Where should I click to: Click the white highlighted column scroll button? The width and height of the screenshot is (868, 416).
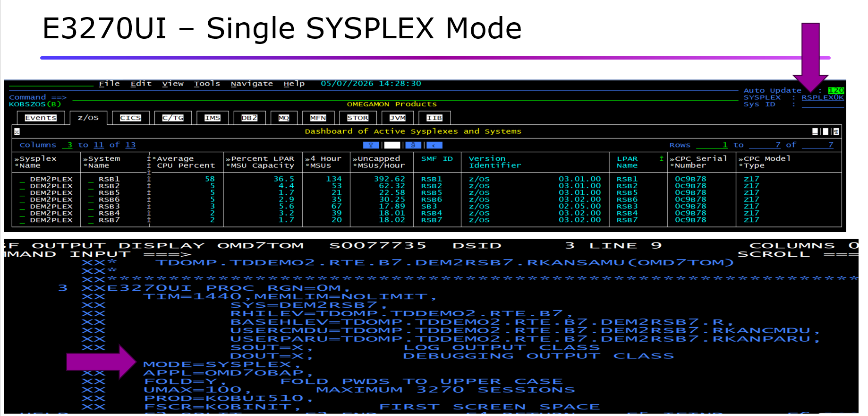tap(392, 145)
